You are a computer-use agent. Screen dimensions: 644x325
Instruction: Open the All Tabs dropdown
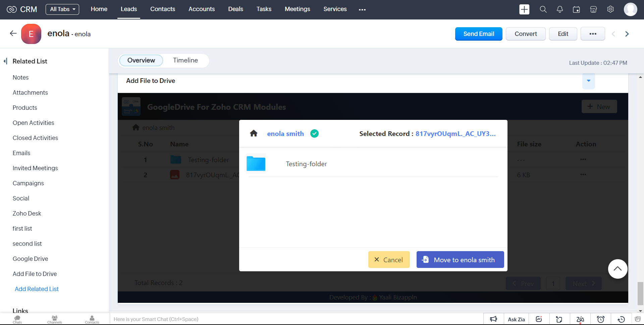tap(62, 9)
